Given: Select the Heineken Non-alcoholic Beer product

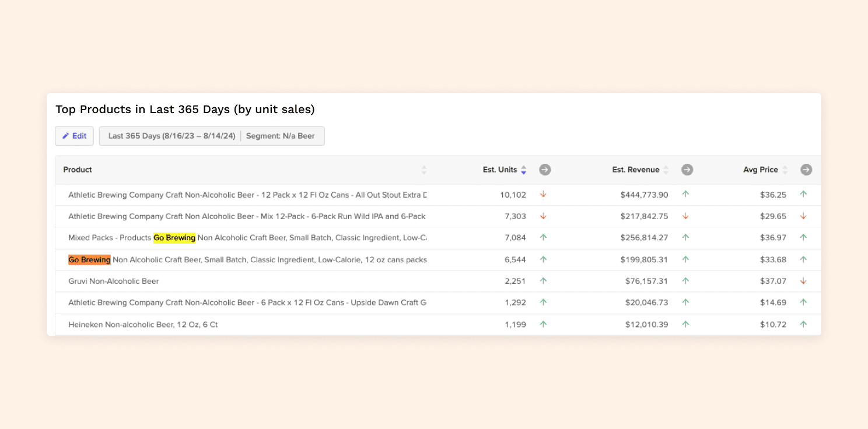Looking at the screenshot, I should point(143,324).
